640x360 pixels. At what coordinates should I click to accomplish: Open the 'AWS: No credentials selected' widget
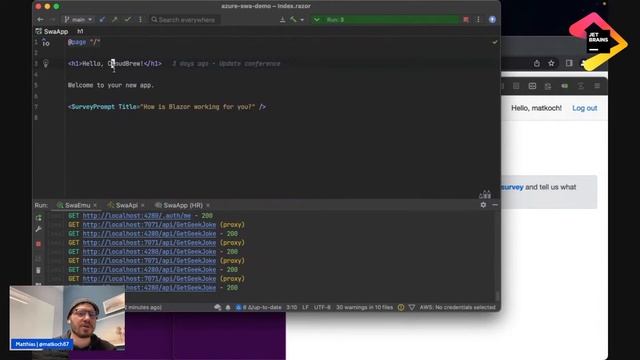pos(458,307)
